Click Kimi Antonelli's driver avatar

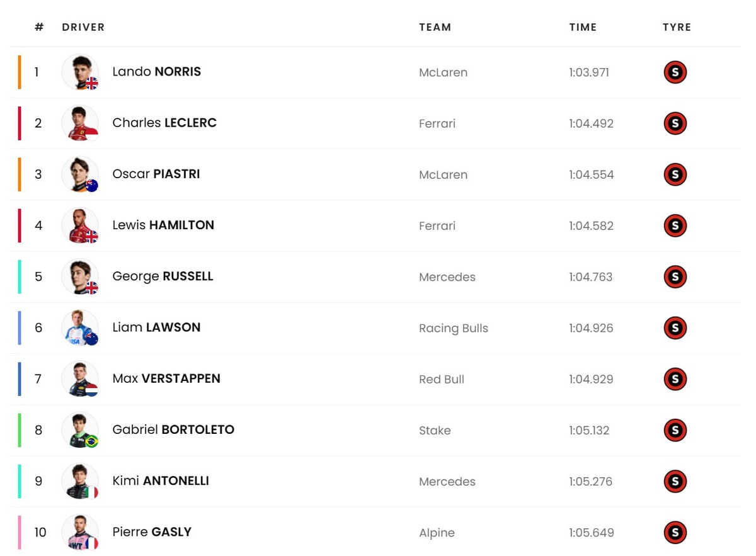[x=80, y=481]
